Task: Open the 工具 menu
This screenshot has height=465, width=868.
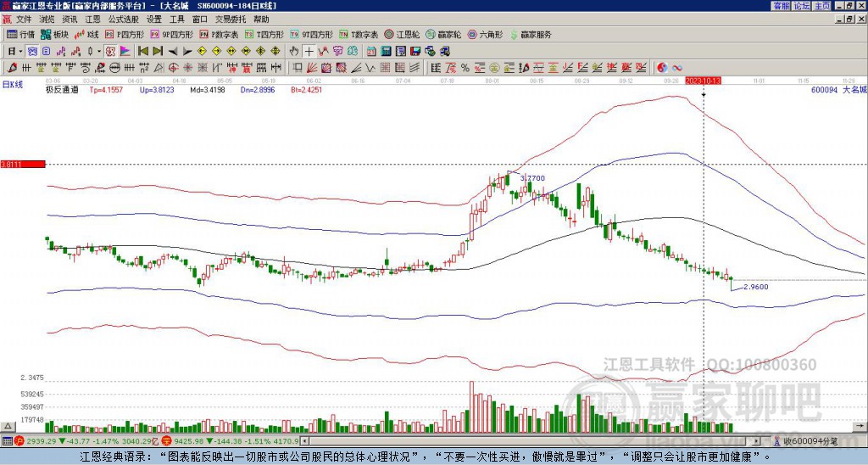Action: click(x=176, y=20)
